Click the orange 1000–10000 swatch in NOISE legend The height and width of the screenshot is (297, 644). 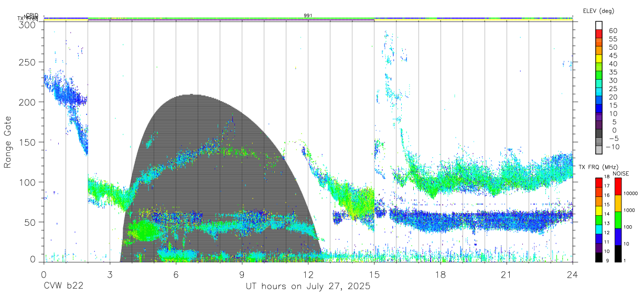618,202
